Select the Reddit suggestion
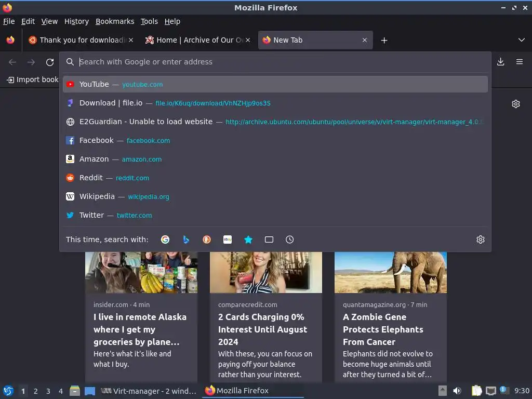The width and height of the screenshot is (532, 399). 275,178
